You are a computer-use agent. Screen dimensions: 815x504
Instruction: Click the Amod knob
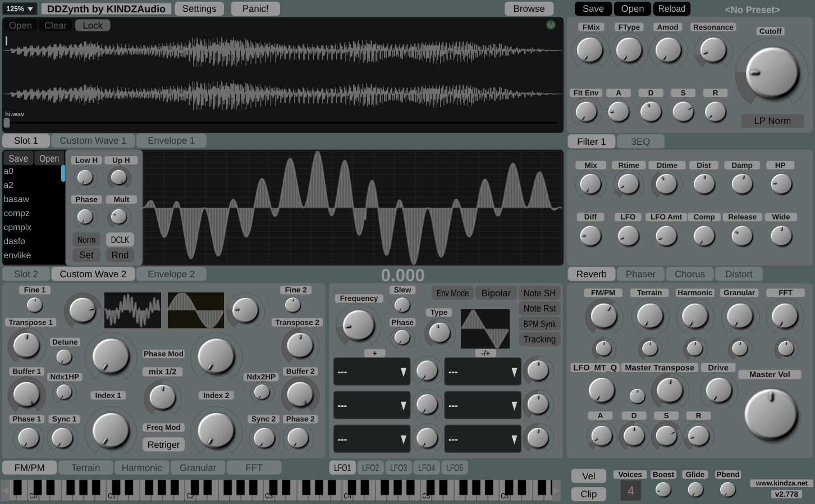click(x=669, y=51)
